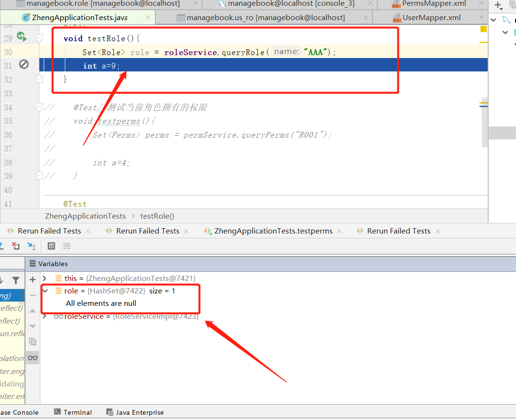The width and height of the screenshot is (516, 420).
Task: Expand the this variable node
Action: tap(45, 279)
